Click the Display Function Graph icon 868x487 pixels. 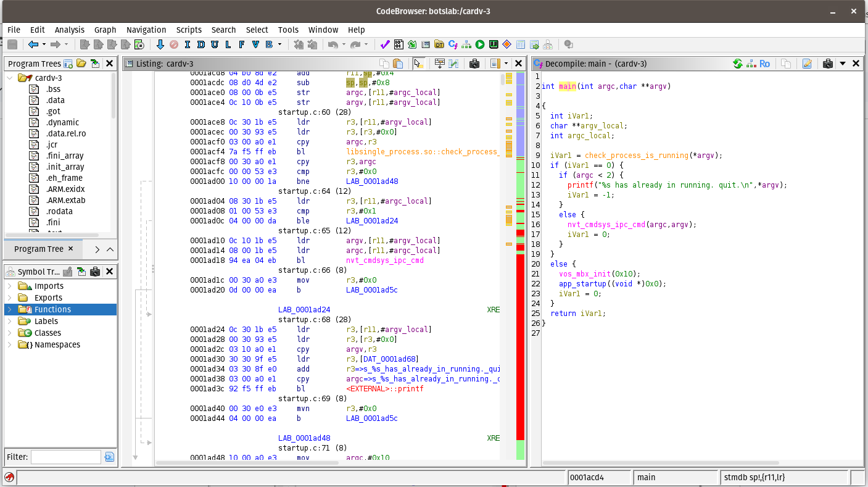[x=466, y=44]
